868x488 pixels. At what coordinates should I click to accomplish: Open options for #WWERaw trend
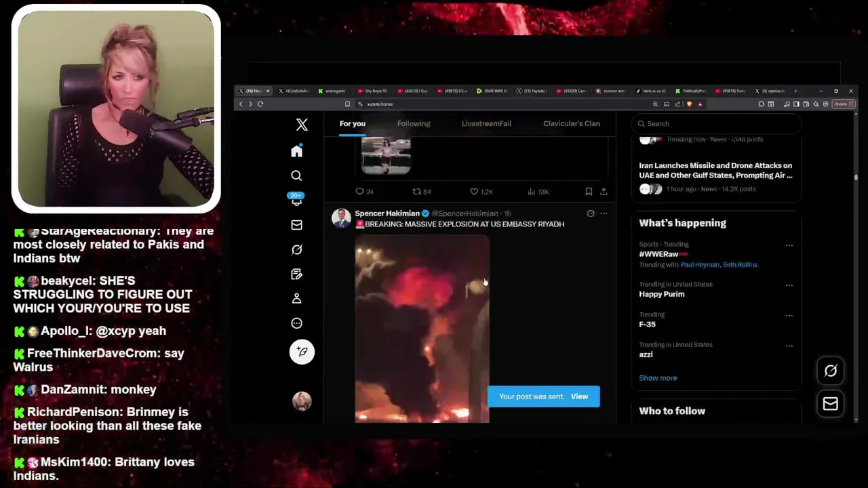click(x=789, y=245)
